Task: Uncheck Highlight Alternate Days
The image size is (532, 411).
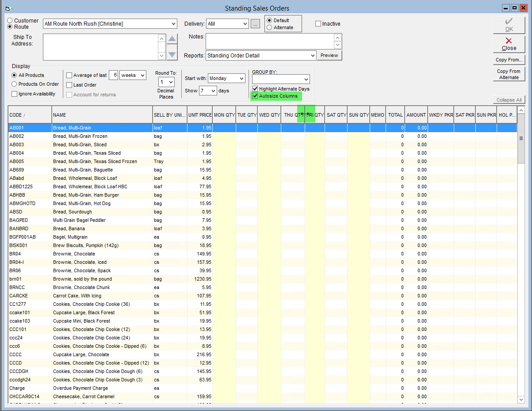Action: (255, 89)
